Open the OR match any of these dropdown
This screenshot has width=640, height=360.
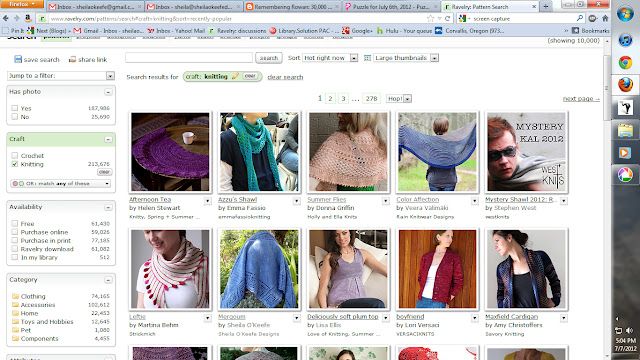click(60, 184)
